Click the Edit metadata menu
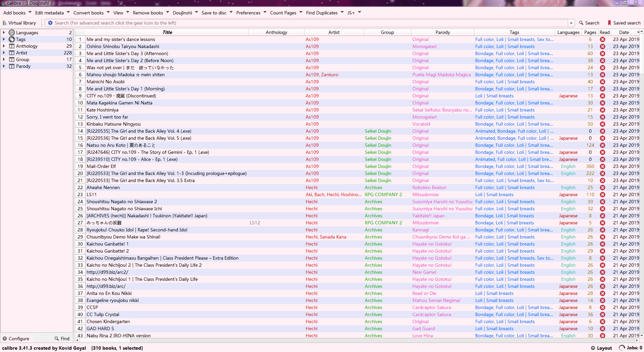Viewport: 644px width, 352px height. 49,13
